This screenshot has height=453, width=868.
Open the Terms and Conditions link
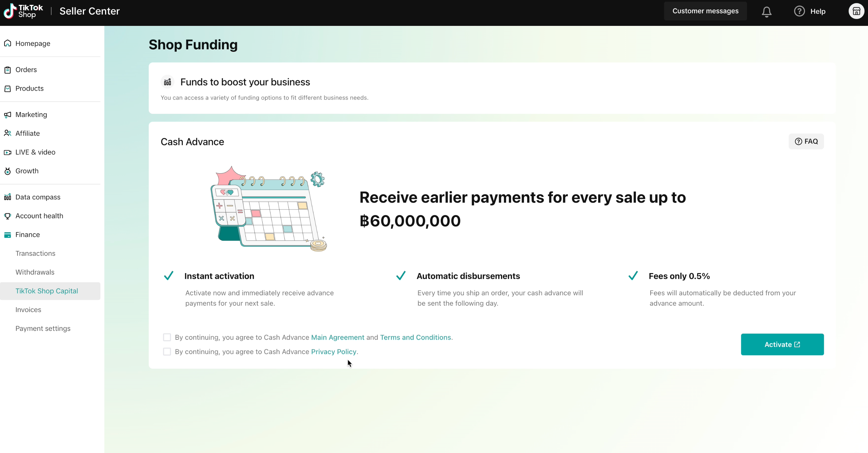pyautogui.click(x=415, y=337)
